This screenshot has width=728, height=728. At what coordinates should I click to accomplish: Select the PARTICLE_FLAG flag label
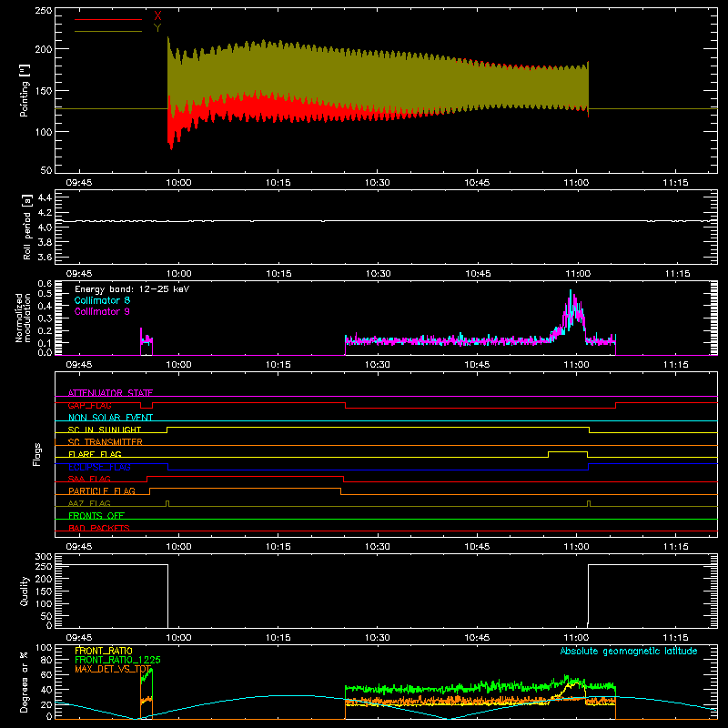coord(102,490)
